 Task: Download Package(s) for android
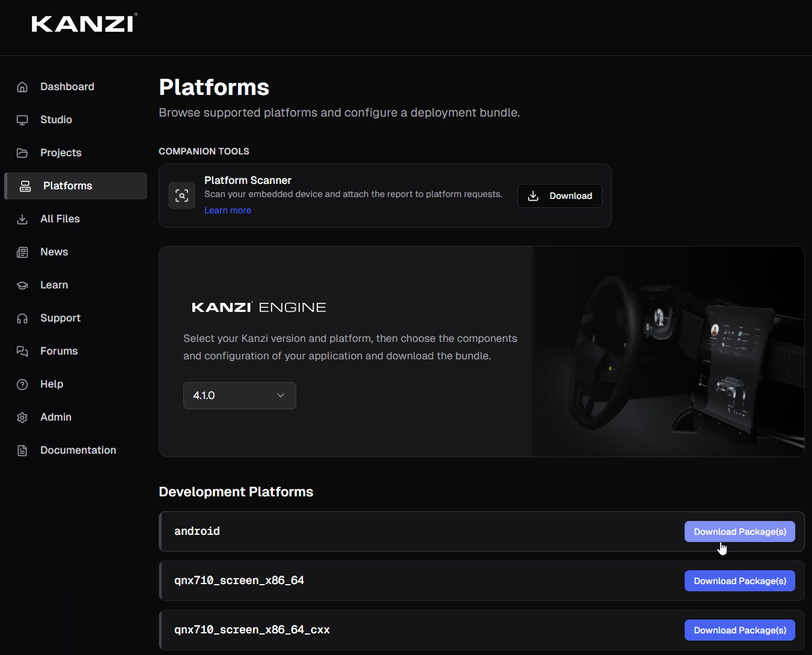[740, 532]
